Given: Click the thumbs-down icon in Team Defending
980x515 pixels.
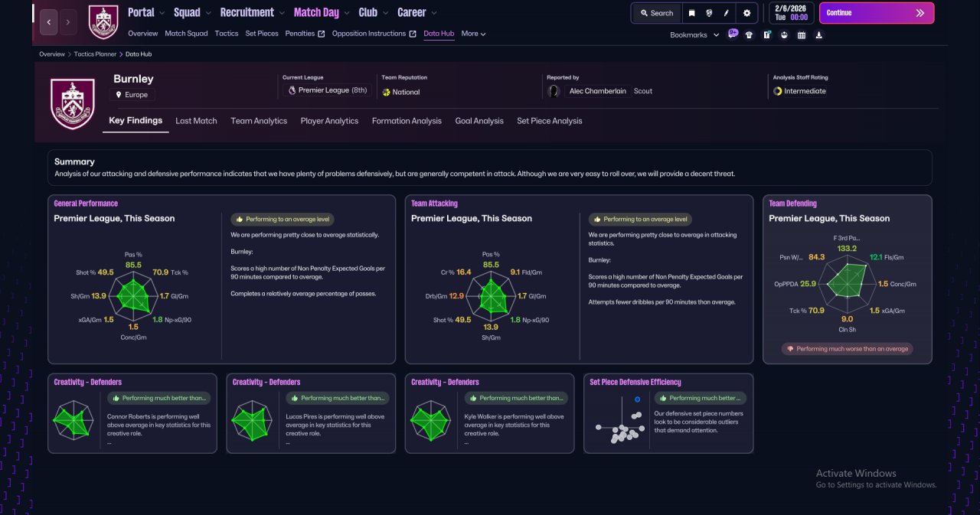Looking at the screenshot, I should (x=789, y=349).
